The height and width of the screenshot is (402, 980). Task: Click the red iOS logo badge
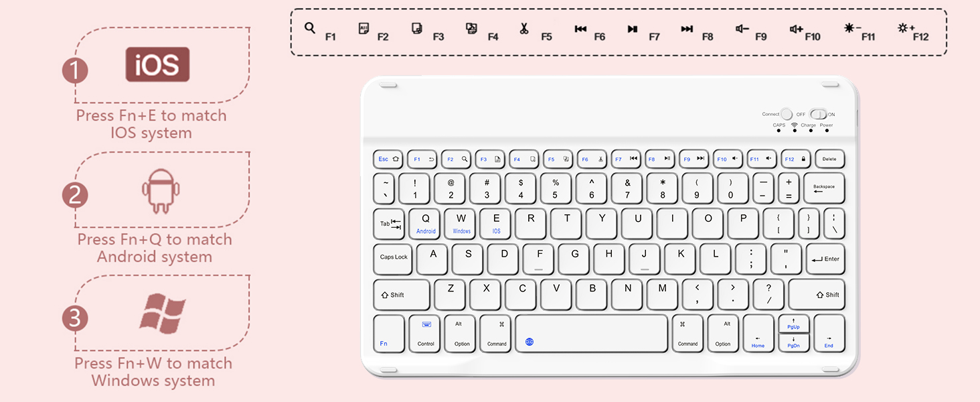pyautogui.click(x=157, y=65)
